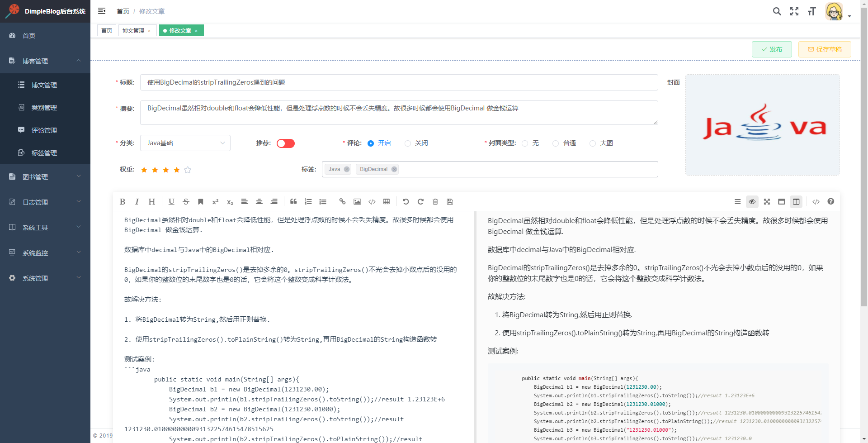Apply underline formatting
This screenshot has width=868, height=443.
click(171, 202)
